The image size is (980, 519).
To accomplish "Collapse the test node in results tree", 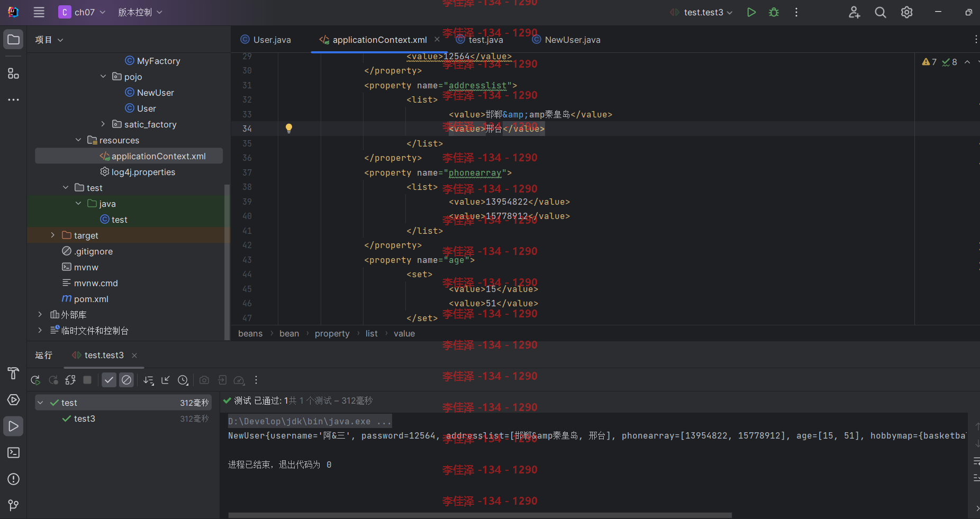I will tap(40, 403).
